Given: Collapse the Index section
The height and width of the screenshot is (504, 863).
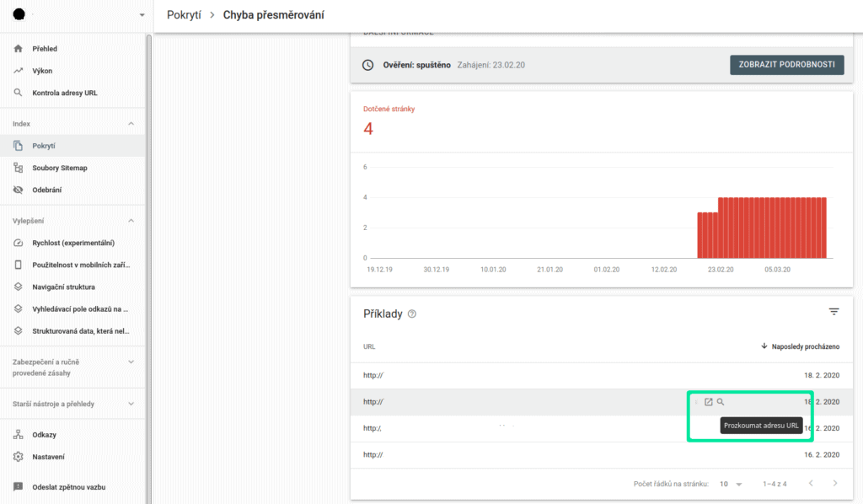Looking at the screenshot, I should click(131, 124).
